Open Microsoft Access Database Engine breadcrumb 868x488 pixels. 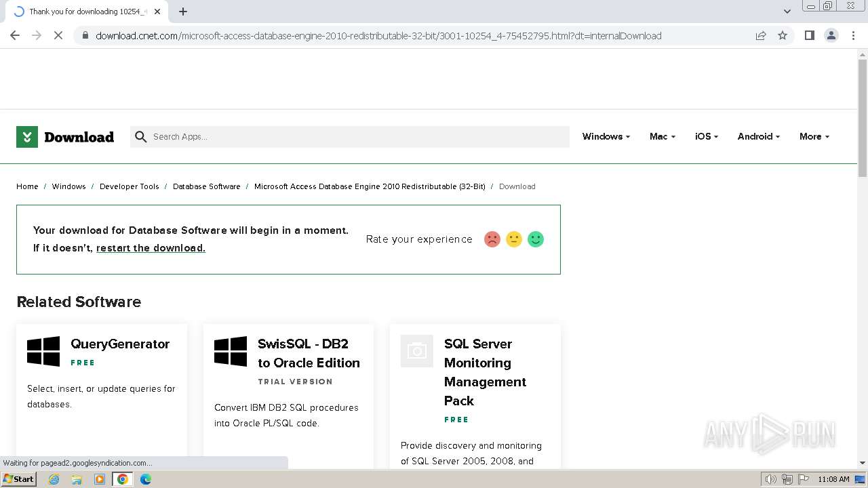point(370,186)
